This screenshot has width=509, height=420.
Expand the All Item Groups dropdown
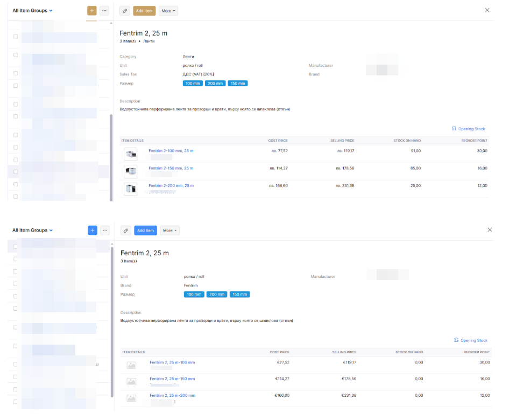pyautogui.click(x=32, y=10)
